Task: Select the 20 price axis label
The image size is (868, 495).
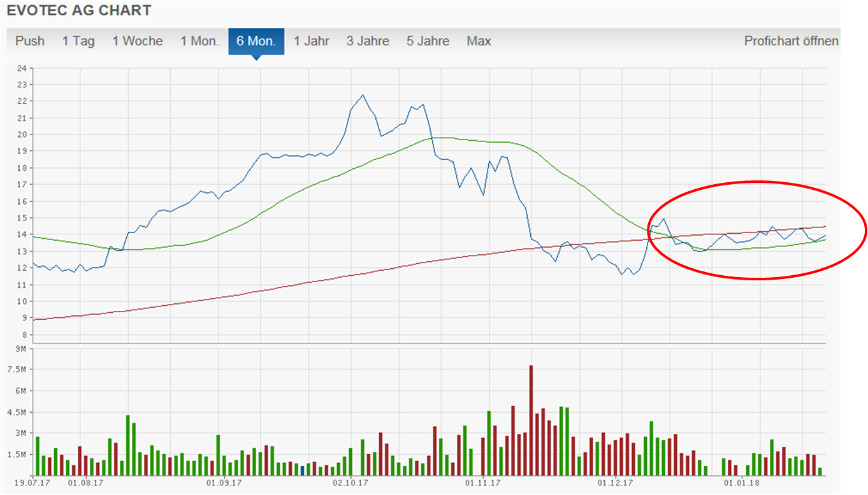Action: coord(22,134)
